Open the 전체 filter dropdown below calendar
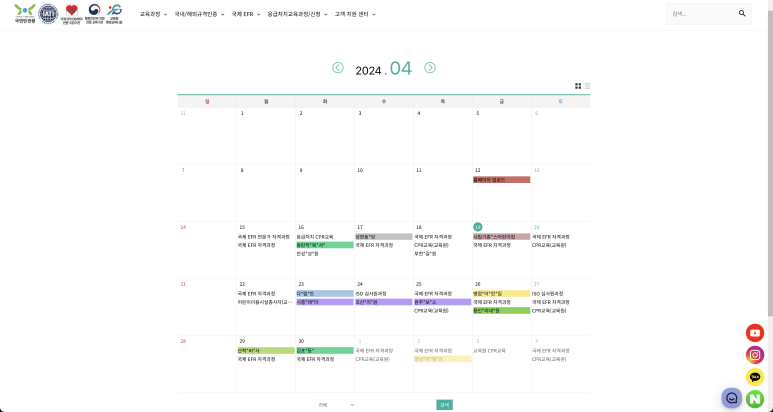The height and width of the screenshot is (412, 773). coord(336,405)
